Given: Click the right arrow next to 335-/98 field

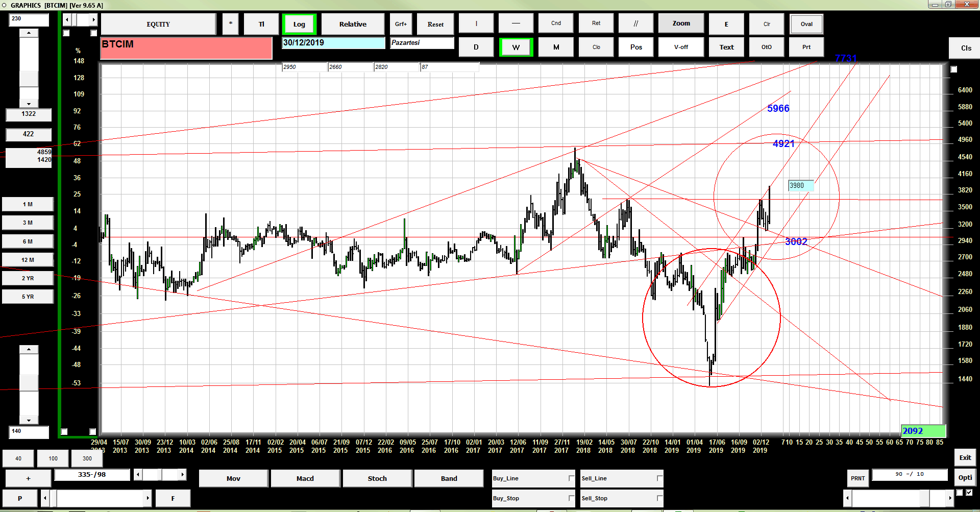Looking at the screenshot, I should 182,475.
